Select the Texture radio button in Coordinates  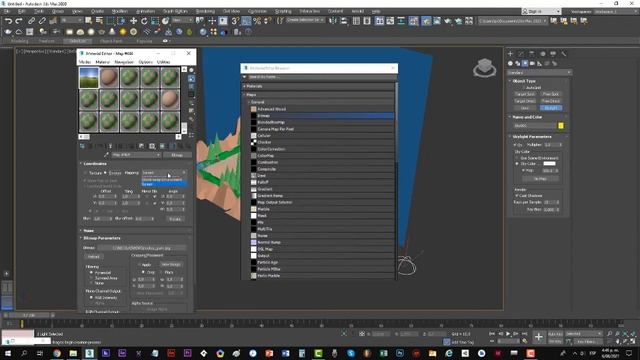[85, 173]
